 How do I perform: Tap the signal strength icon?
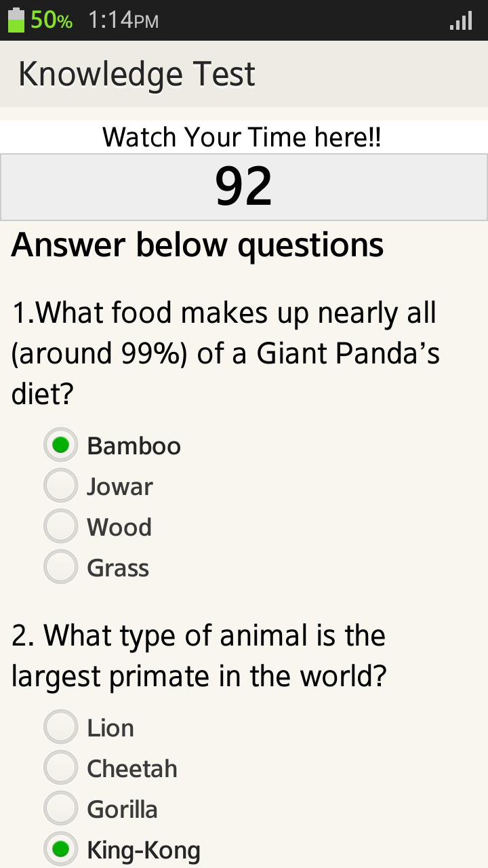click(x=461, y=21)
